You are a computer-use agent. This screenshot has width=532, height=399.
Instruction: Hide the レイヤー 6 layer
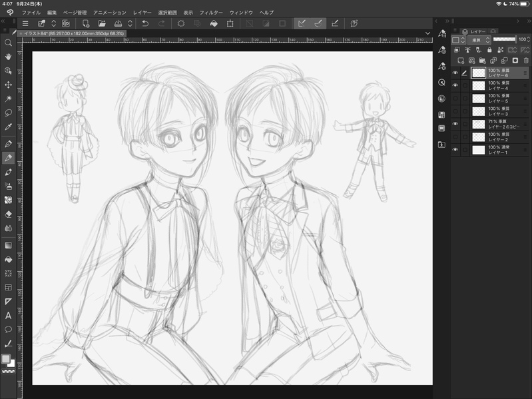point(455,73)
